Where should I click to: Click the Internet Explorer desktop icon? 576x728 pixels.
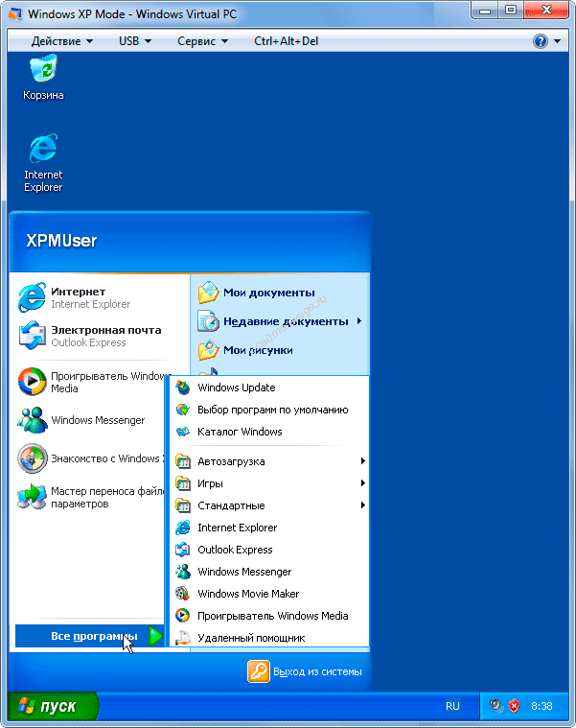[43, 151]
